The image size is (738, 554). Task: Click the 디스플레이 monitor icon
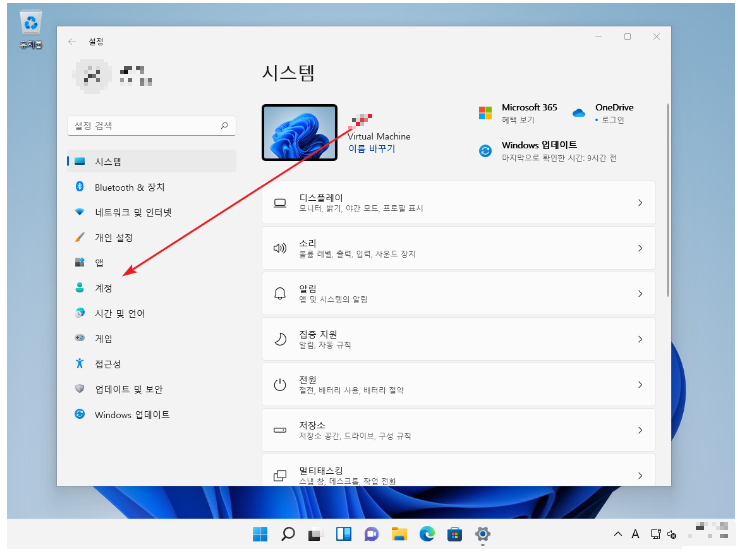pyautogui.click(x=280, y=203)
